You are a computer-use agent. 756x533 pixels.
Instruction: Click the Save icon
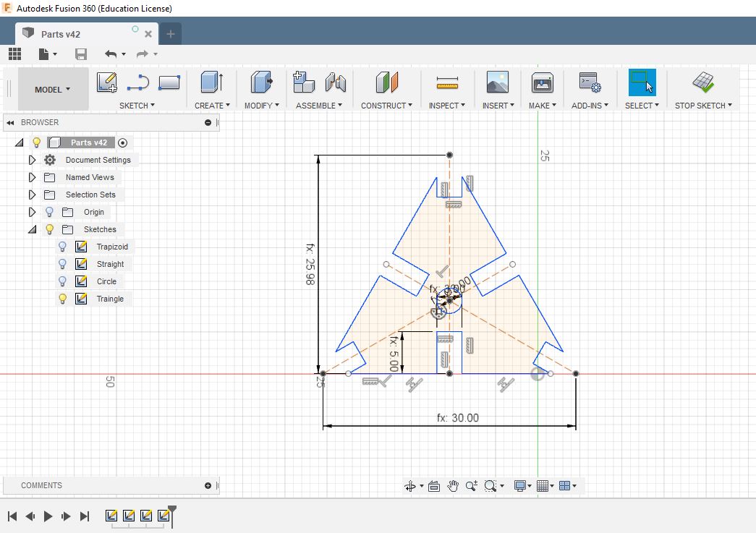point(81,54)
